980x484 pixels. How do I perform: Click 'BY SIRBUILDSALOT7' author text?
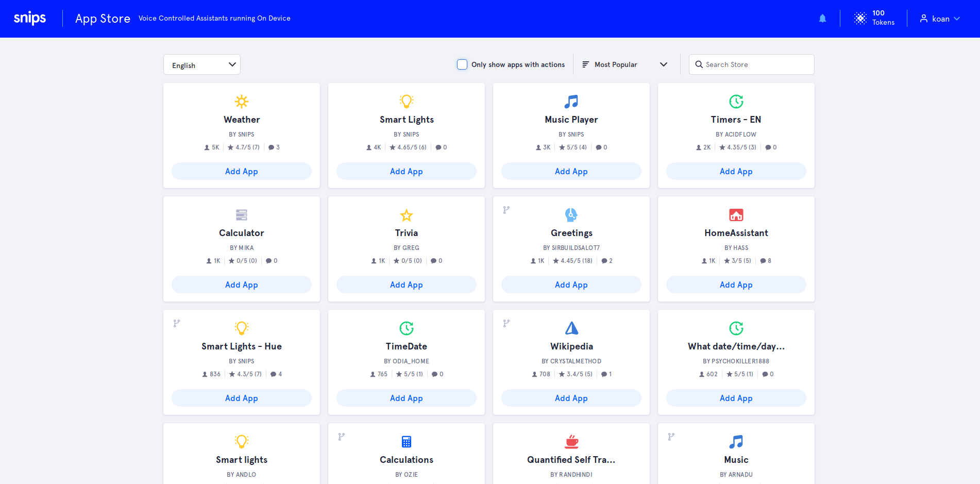tap(571, 248)
